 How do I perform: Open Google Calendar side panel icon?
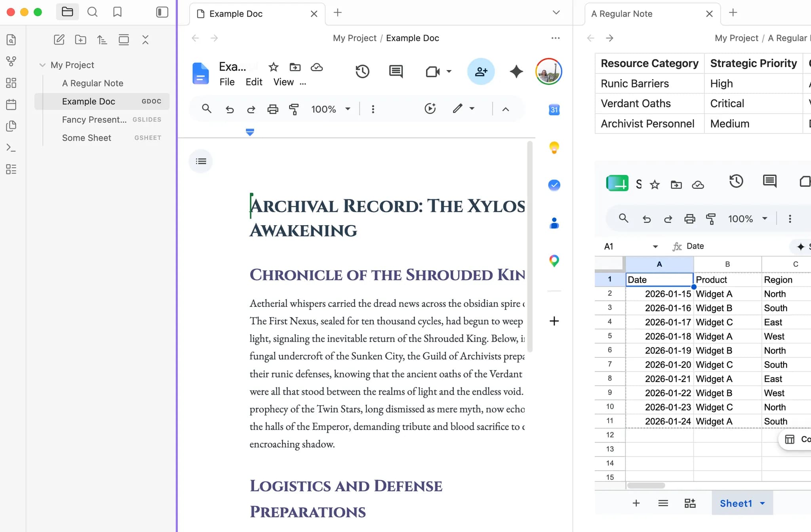[554, 110]
